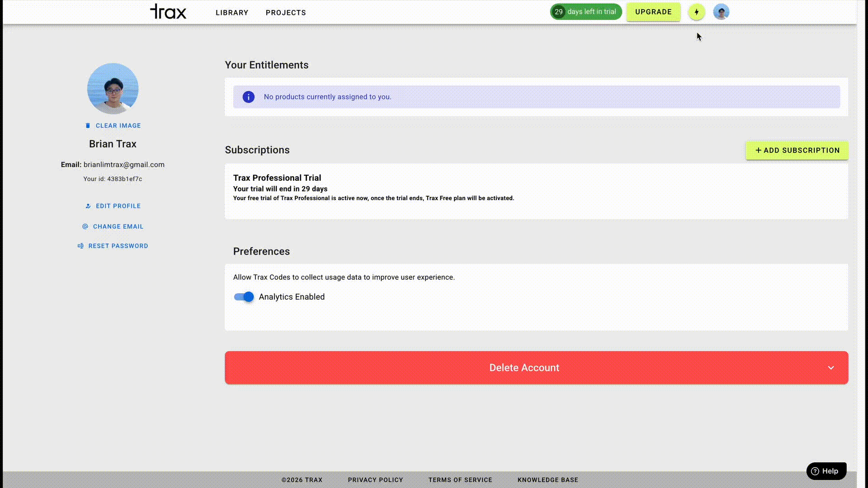Click the Trax logo in header
The image size is (868, 488).
coord(168,12)
